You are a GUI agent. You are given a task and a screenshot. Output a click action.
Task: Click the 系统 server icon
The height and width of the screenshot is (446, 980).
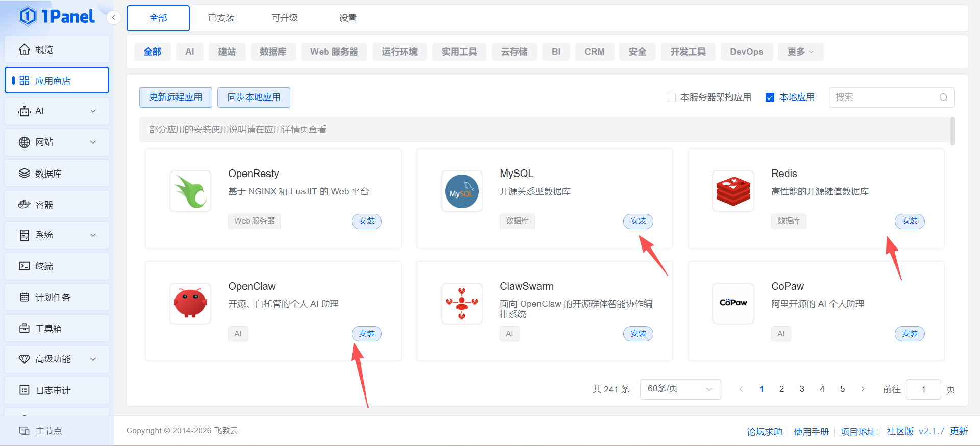(x=24, y=235)
